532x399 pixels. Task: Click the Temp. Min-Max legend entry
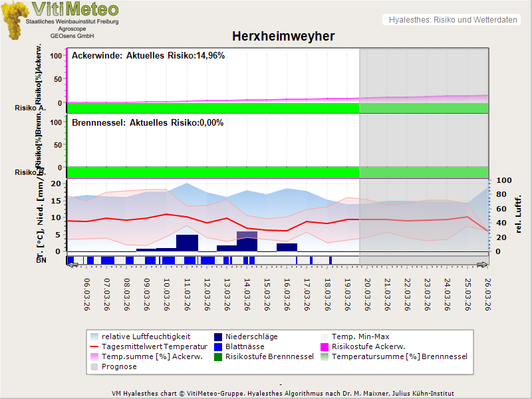coord(362,337)
